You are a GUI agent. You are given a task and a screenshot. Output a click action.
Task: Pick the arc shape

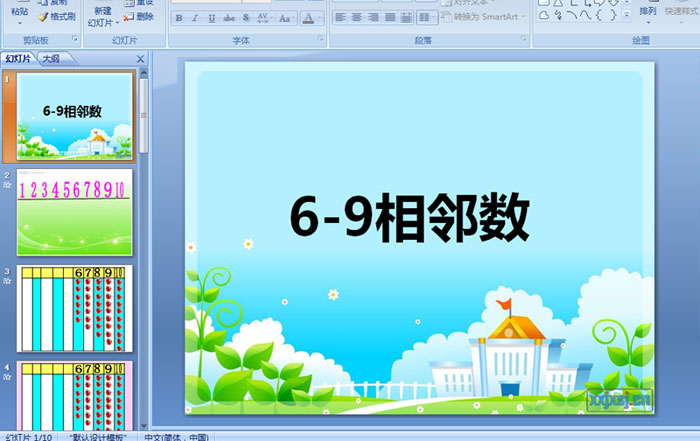coord(572,15)
